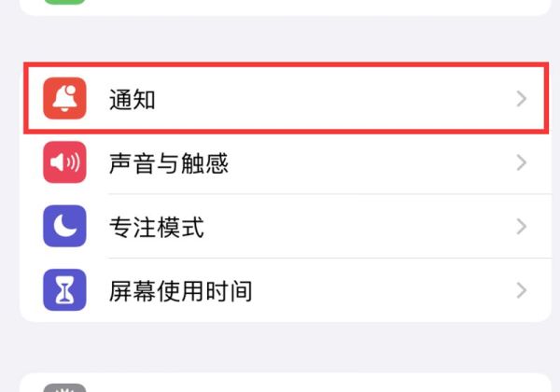Screen dimensions: 560x392
Task: Tap the pink speaker Sounds & Haptics icon
Action: click(x=64, y=162)
